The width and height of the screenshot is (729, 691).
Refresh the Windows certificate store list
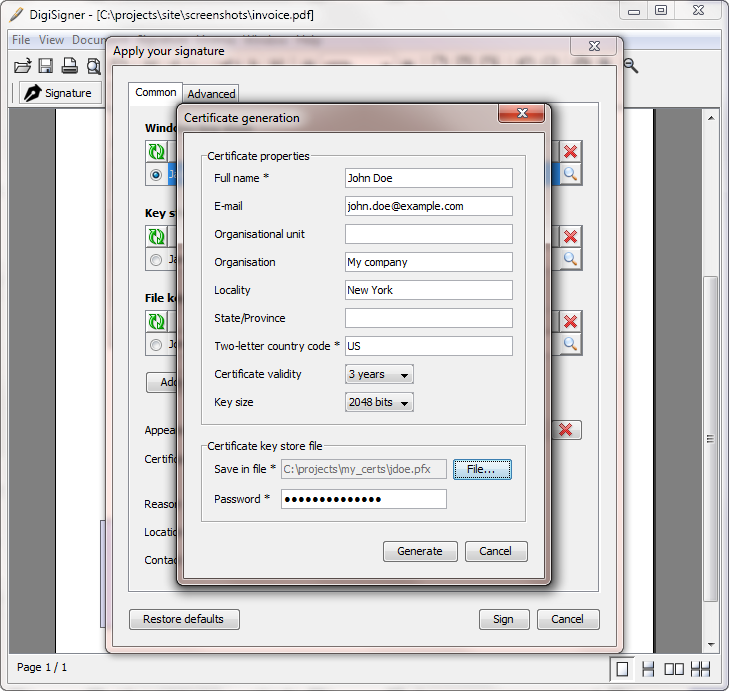click(x=157, y=152)
